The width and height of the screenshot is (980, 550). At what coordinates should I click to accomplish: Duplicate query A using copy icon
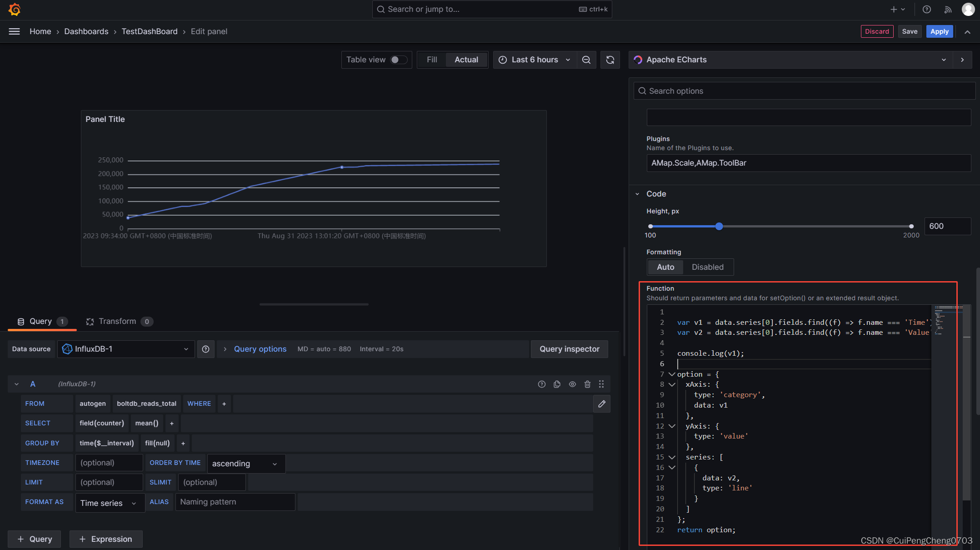(x=557, y=384)
